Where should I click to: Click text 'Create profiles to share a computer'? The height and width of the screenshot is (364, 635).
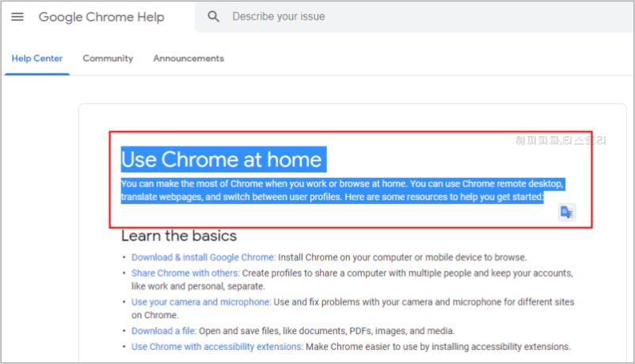coord(314,273)
